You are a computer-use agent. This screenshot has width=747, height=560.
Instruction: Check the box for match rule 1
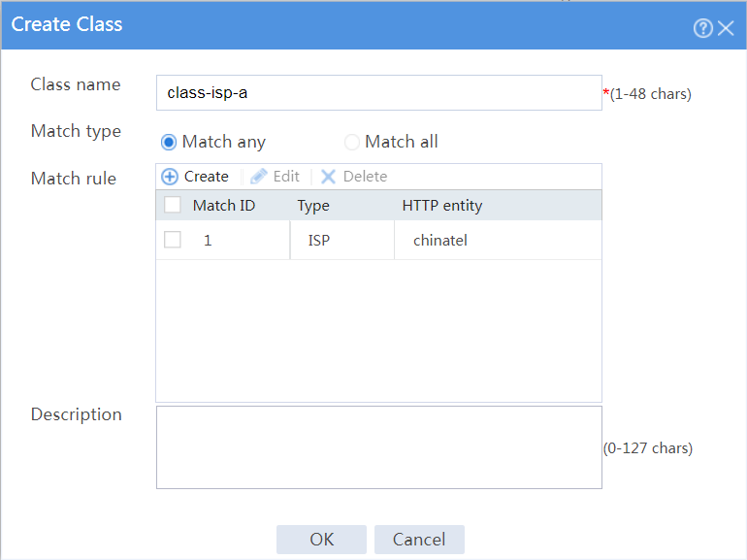coord(172,240)
